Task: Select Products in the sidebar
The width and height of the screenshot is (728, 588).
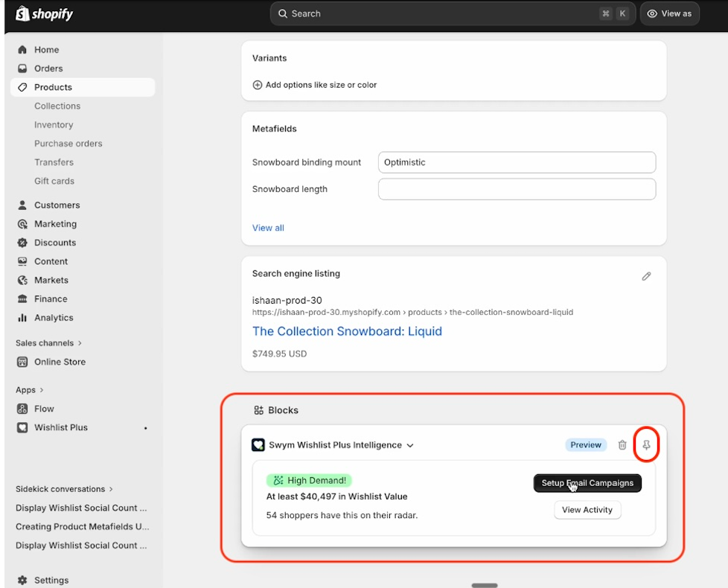Action: click(x=83, y=87)
